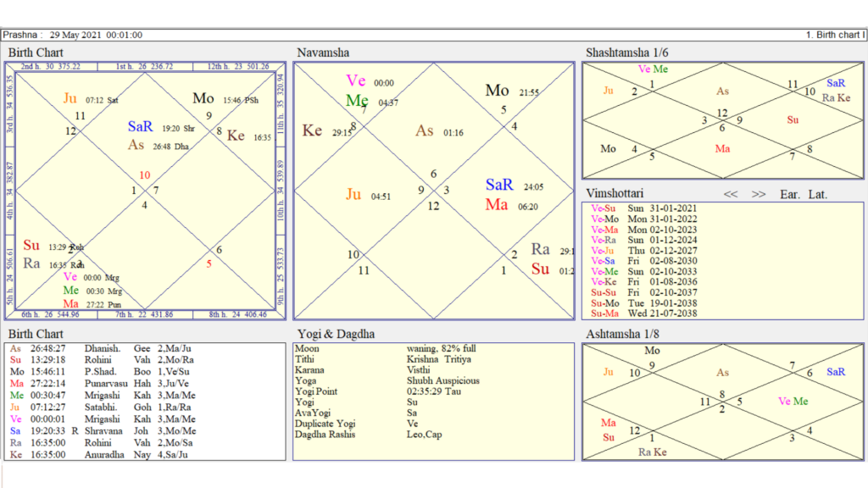Select the Su-Mo dasha row dated 19-01-2038
868x488 pixels.
coord(644,303)
